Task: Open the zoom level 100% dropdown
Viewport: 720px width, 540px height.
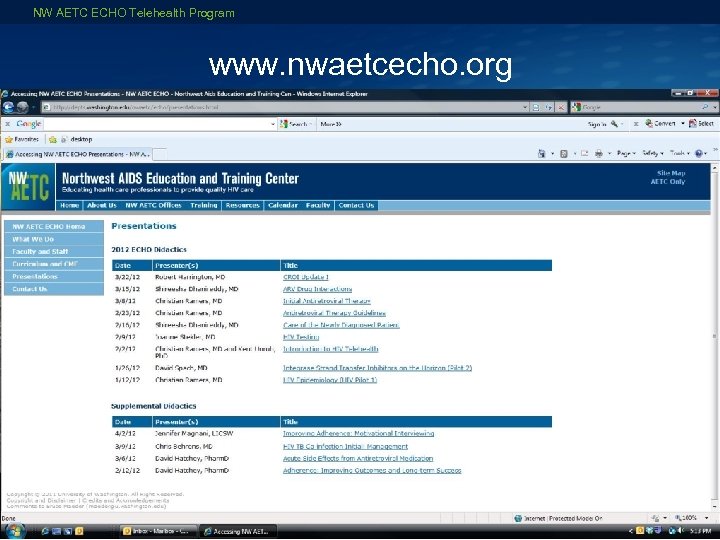Action: coord(706,518)
